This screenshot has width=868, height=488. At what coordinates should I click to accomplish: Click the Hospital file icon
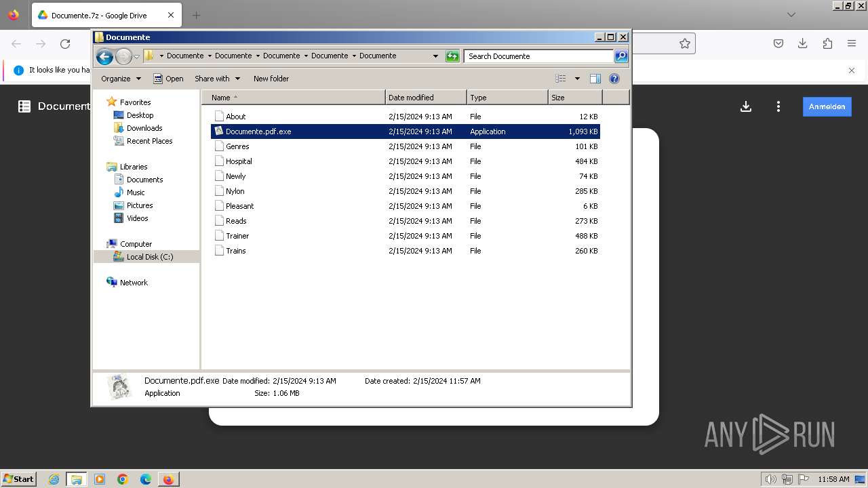coord(219,161)
